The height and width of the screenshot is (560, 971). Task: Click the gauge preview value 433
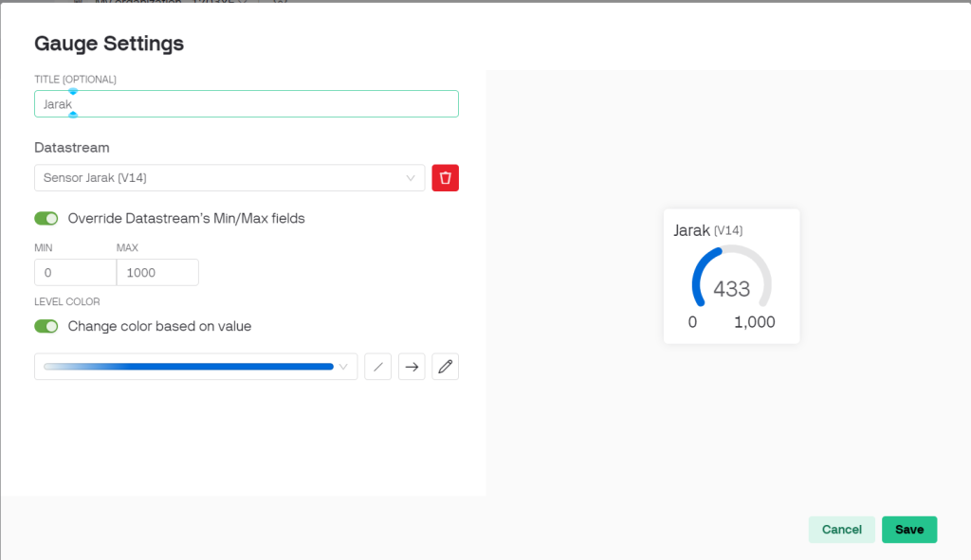731,289
